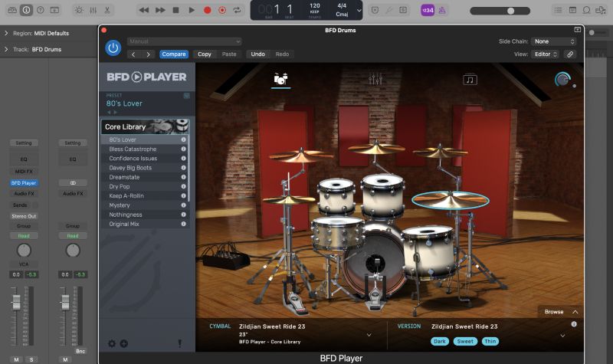This screenshot has height=364, width=613.
Task: Click the Dark tag button
Action: [440, 341]
